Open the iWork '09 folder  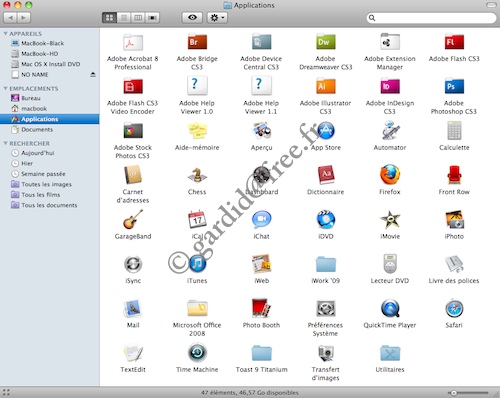(x=326, y=264)
